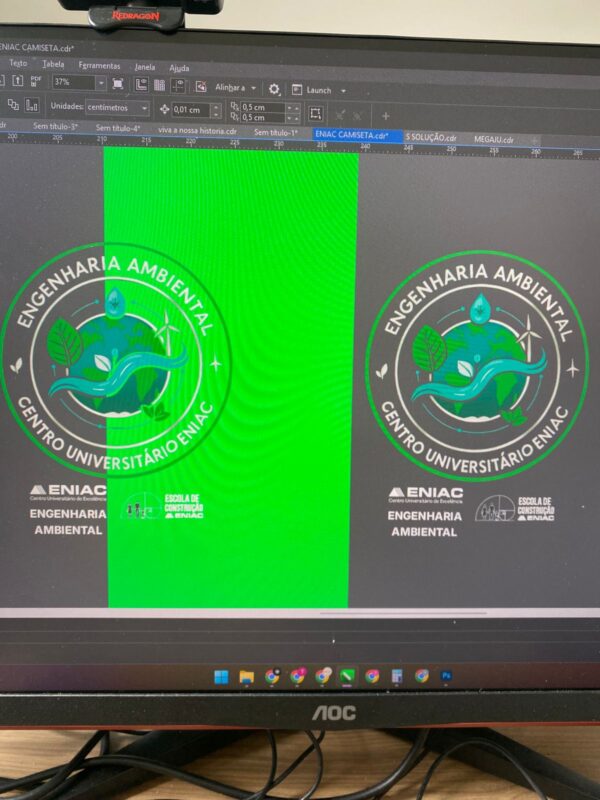Switch to viva a nossa historia.cdr tab
This screenshot has width=600, height=800.
[197, 131]
